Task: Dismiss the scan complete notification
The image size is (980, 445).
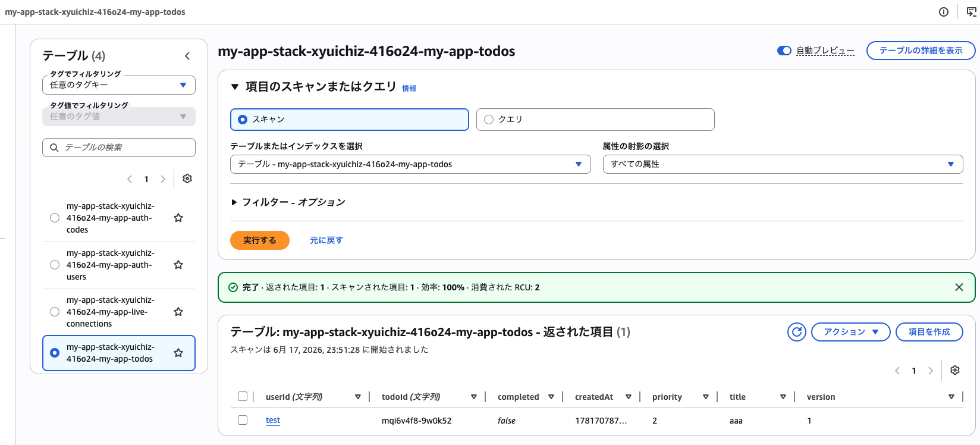Action: 959,287
